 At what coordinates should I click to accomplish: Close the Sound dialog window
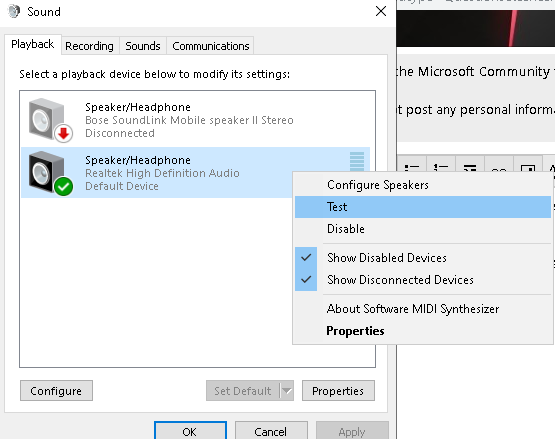381,11
